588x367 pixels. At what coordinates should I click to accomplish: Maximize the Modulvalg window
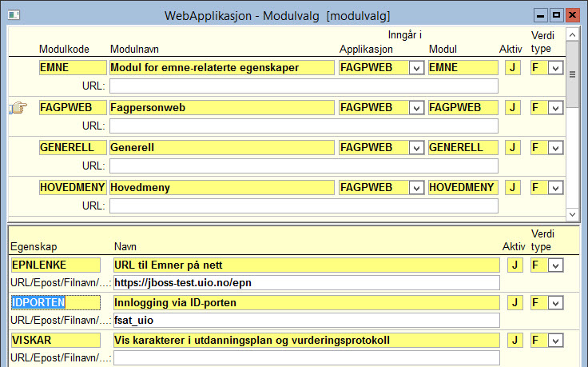(557, 15)
